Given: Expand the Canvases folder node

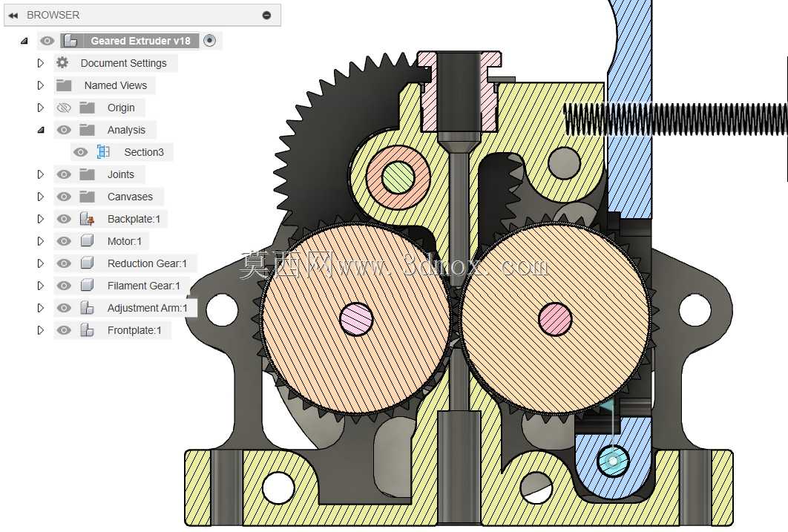Looking at the screenshot, I should (41, 197).
